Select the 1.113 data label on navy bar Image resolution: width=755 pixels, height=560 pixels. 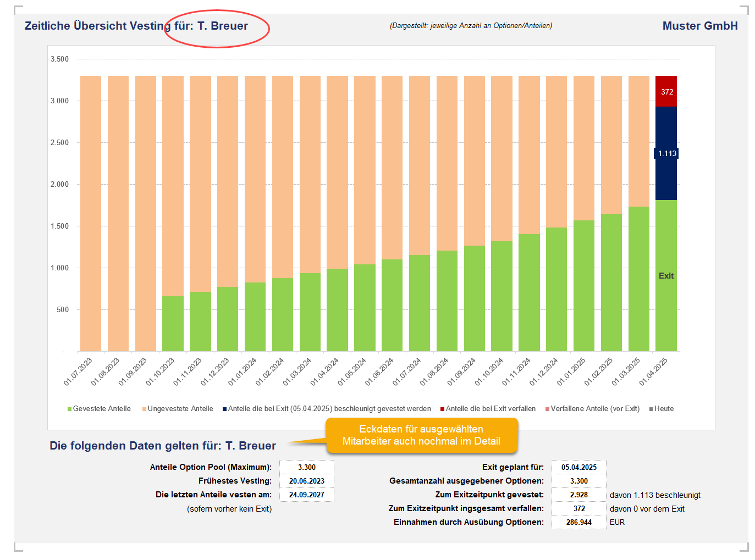[666, 153]
